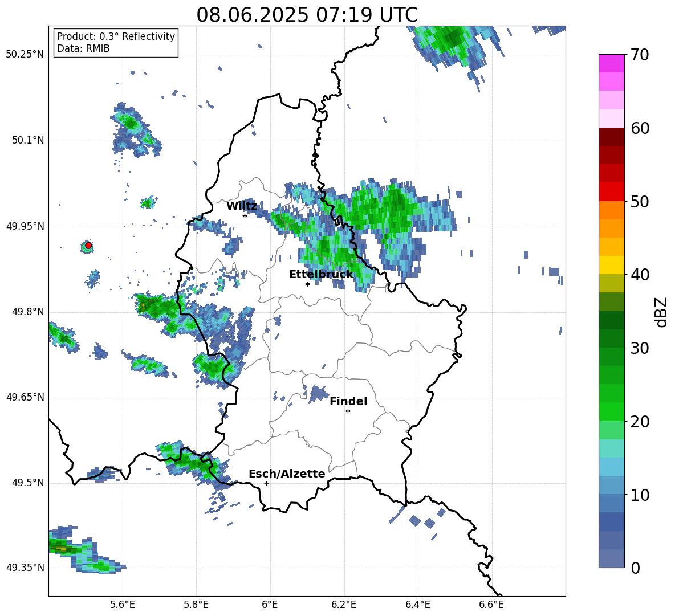The width and height of the screenshot is (675, 616).
Task: Click the 6°E longitude label
Action: 270,605
